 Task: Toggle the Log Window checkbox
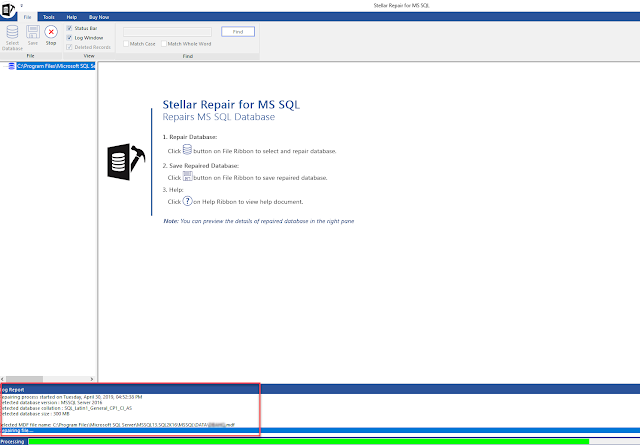69,38
